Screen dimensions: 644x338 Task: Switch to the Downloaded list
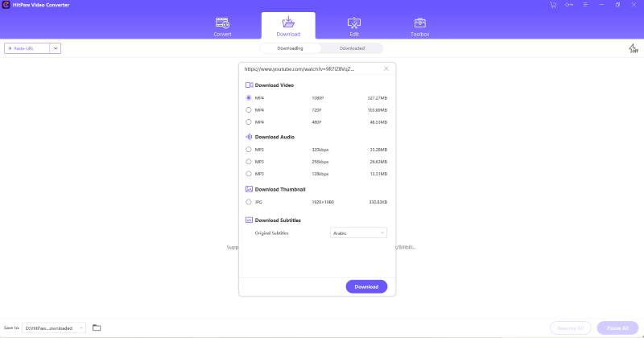coord(352,48)
